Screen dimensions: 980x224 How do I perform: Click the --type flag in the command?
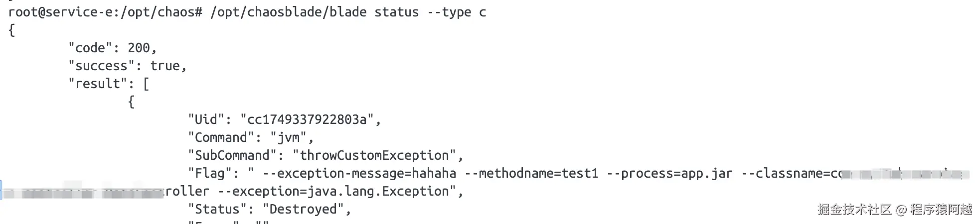(x=449, y=12)
